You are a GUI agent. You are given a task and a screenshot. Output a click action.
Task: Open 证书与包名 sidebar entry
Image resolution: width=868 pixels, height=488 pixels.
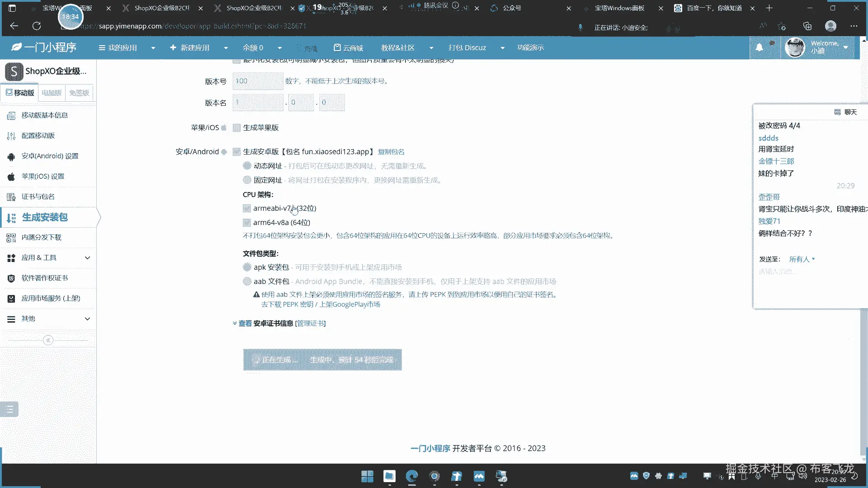[38, 197]
